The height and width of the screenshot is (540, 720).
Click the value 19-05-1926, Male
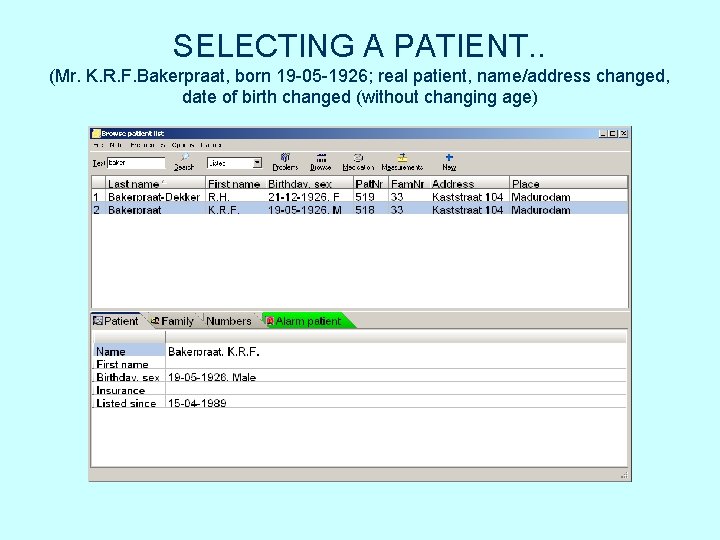pyautogui.click(x=212, y=377)
